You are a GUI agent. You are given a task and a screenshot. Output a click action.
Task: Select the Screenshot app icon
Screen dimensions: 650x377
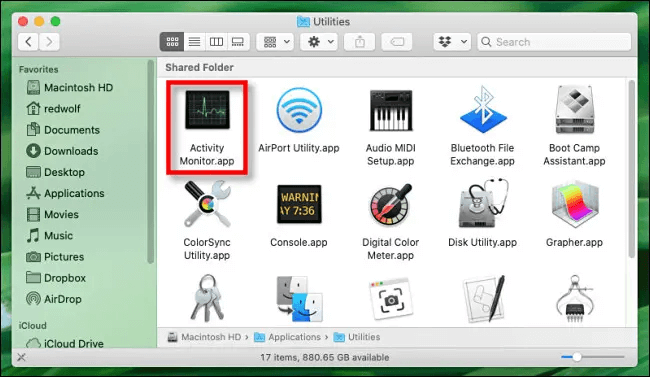point(390,299)
